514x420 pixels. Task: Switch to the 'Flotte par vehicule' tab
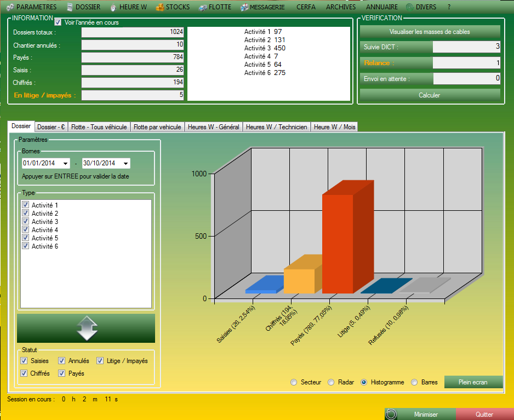pos(157,126)
